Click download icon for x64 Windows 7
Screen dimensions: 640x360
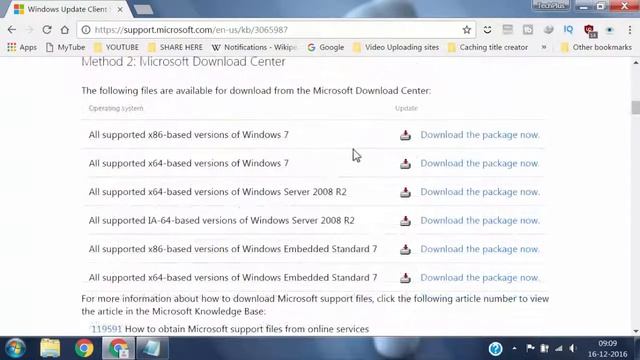(405, 164)
